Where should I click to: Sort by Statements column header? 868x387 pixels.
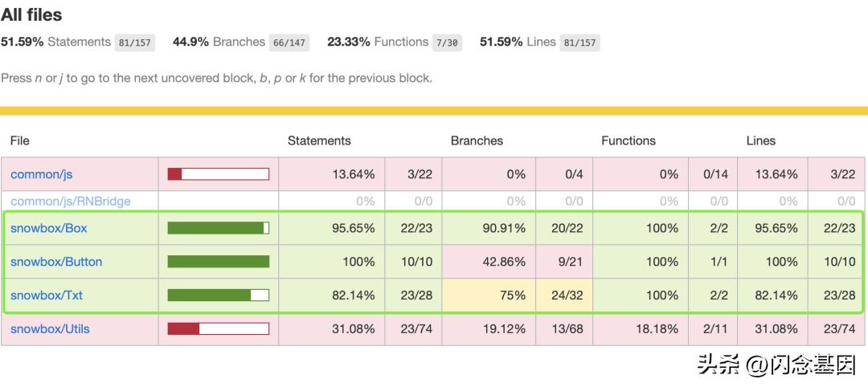(x=319, y=141)
